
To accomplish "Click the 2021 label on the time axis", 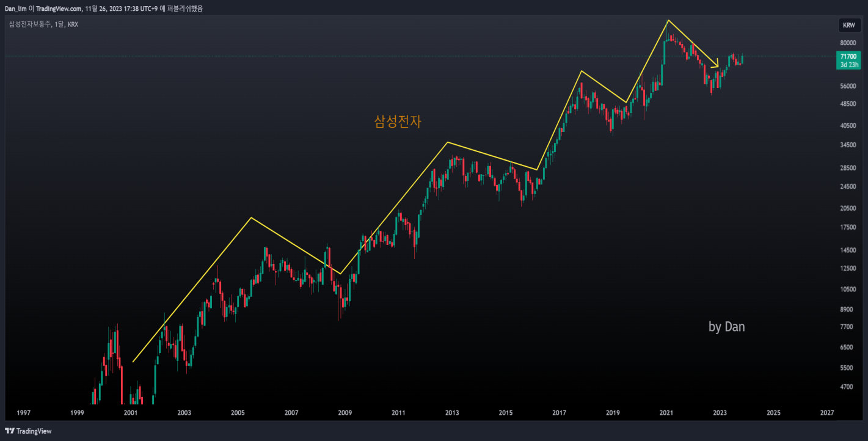I will (666, 413).
